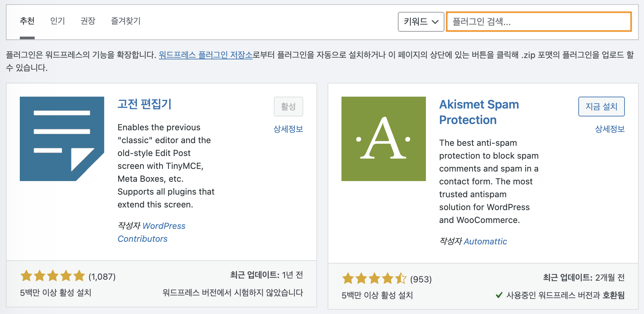Click the disabled 활성 button
The height and width of the screenshot is (314, 644).
pyautogui.click(x=288, y=107)
